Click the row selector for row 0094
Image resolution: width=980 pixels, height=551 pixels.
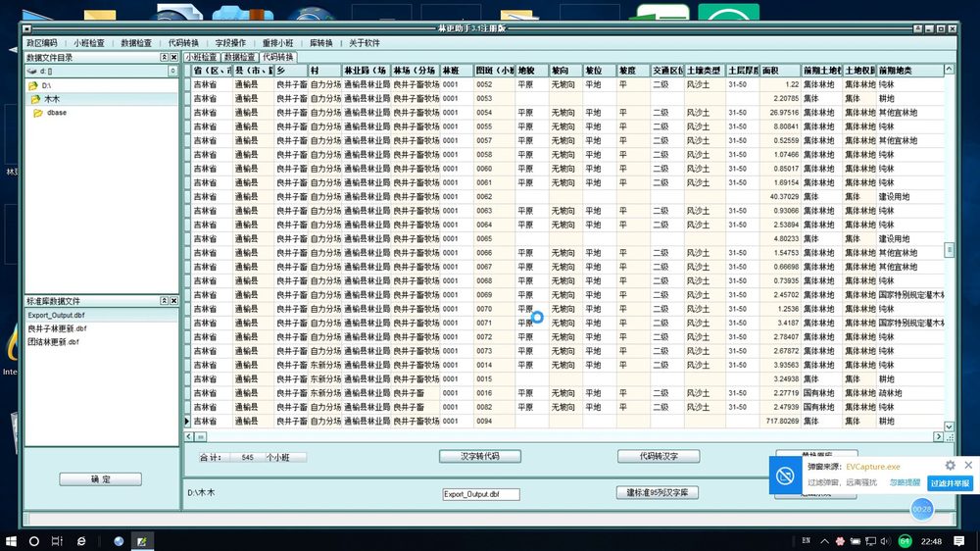point(187,421)
